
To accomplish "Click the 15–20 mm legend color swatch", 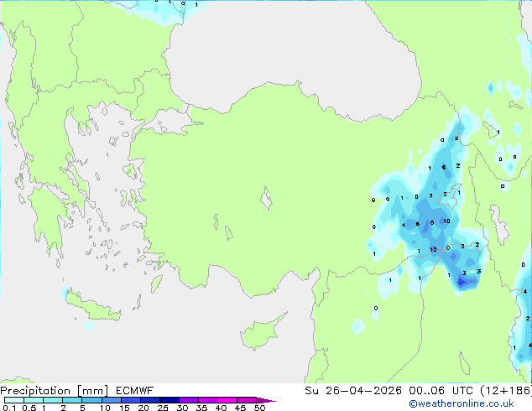I will [x=130, y=400].
